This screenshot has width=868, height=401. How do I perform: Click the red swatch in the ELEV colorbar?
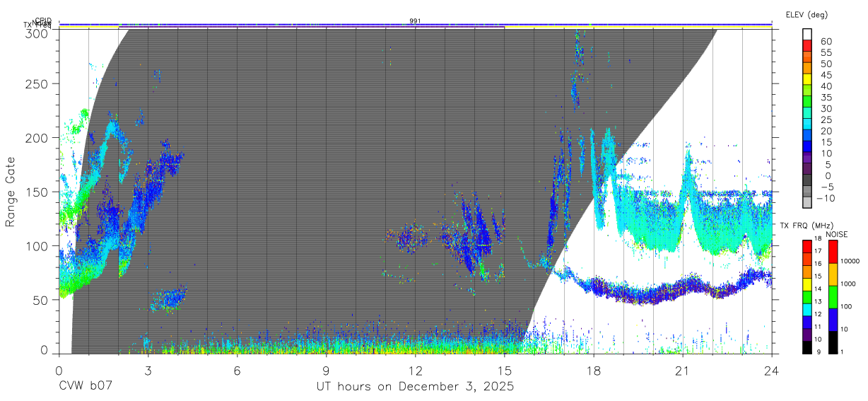[x=808, y=45]
